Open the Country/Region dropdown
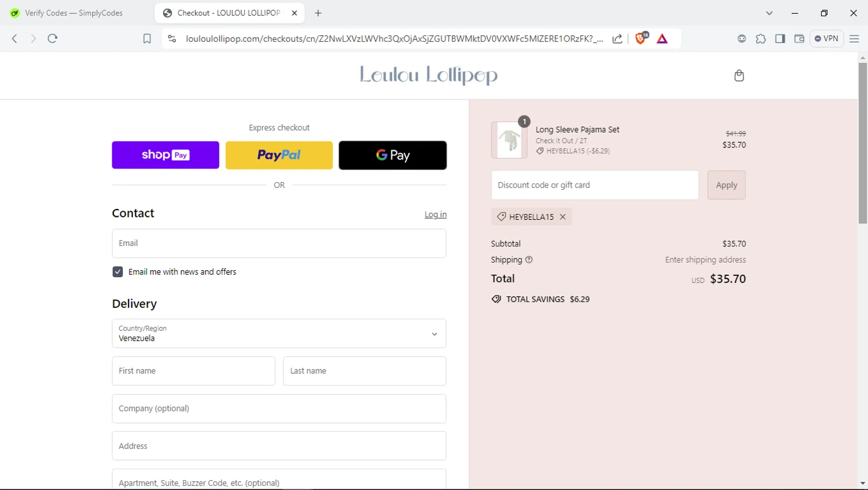This screenshot has width=868, height=490. tap(279, 333)
